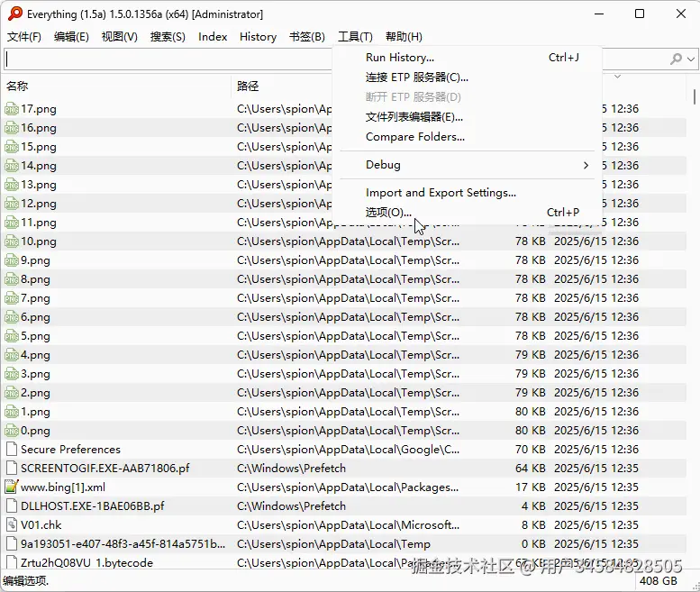This screenshot has height=592, width=700.
Task: Choose Run History... from the menu
Action: click(468, 58)
